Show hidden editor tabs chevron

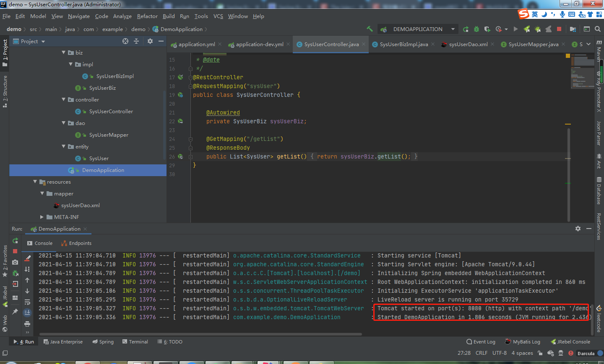[588, 44]
